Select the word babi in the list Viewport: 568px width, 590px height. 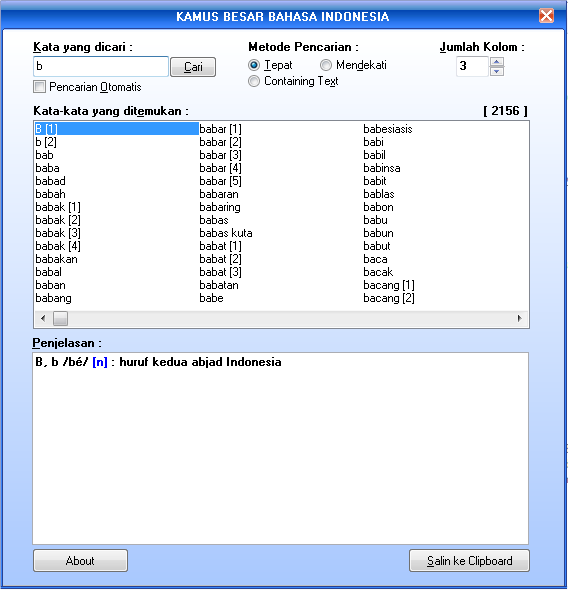pos(373,142)
